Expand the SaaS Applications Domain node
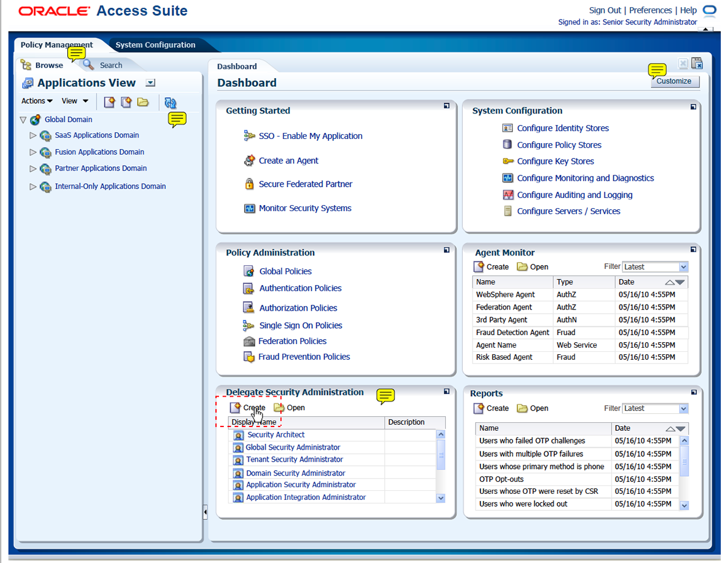 click(33, 135)
